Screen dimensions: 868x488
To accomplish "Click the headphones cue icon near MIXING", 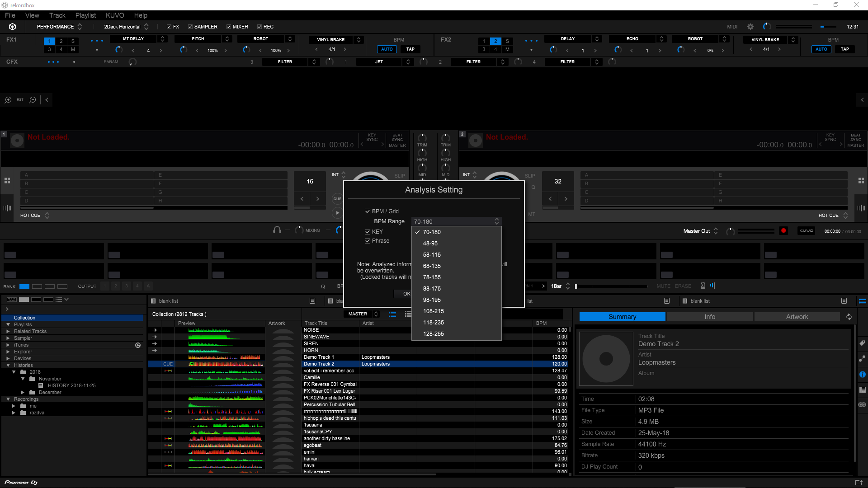I will coord(277,230).
